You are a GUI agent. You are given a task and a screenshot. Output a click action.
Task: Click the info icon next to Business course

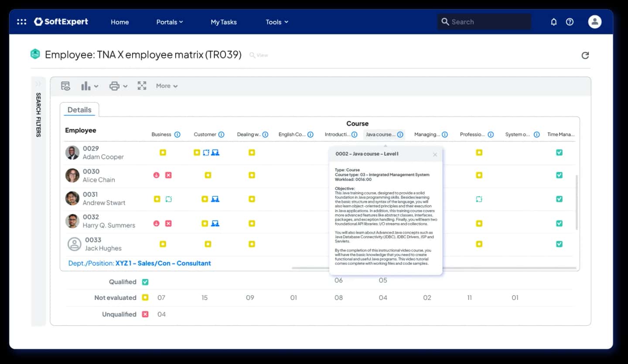click(x=177, y=135)
